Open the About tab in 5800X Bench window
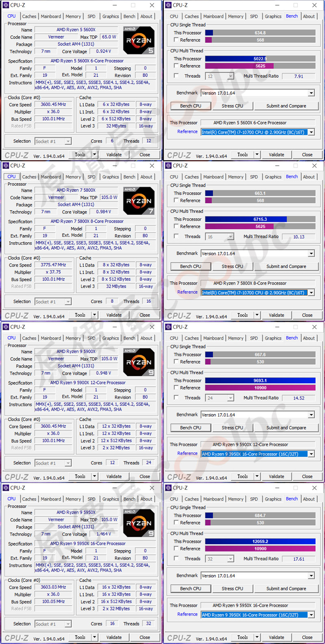Viewport: 325px width, 644px height. [x=309, y=177]
